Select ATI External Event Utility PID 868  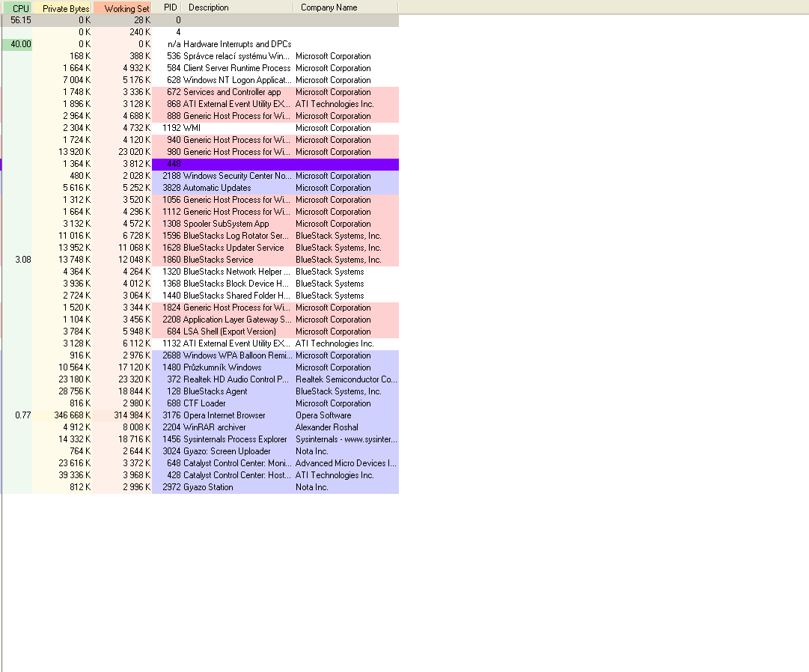[200, 104]
